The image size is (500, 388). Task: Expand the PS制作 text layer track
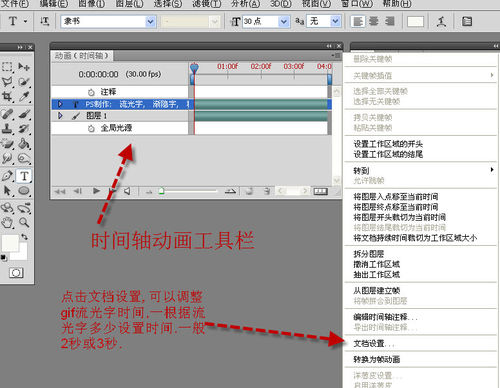click(60, 104)
